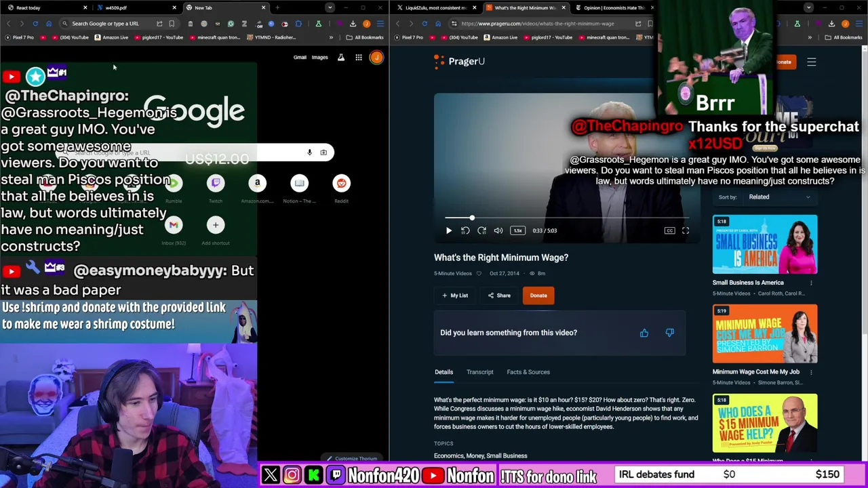Image resolution: width=868 pixels, height=488 pixels.
Task: Open Google Search Labs flask icon
Action: 341,58
